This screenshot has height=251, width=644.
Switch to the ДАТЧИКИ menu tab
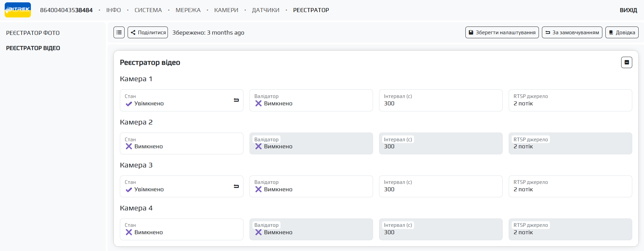265,10
